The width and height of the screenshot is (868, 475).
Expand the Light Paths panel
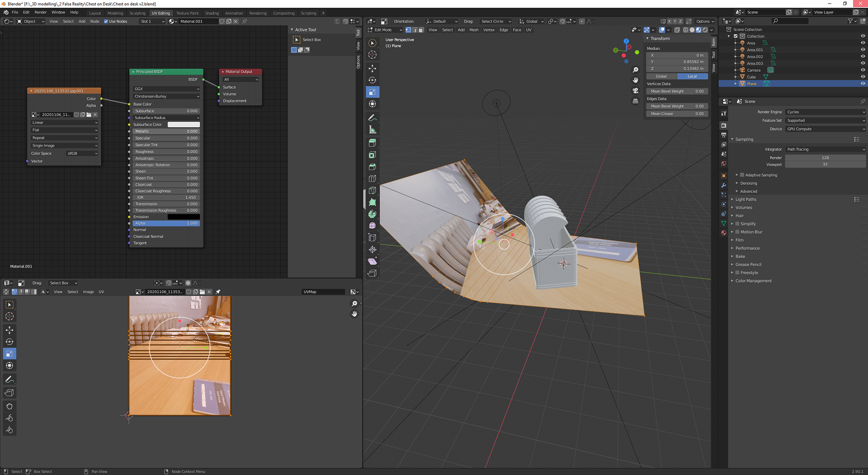click(x=745, y=199)
